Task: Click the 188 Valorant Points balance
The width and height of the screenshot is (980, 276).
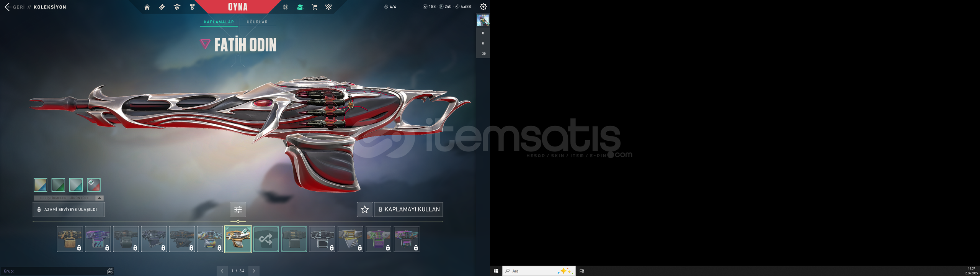Action: pyautogui.click(x=429, y=7)
